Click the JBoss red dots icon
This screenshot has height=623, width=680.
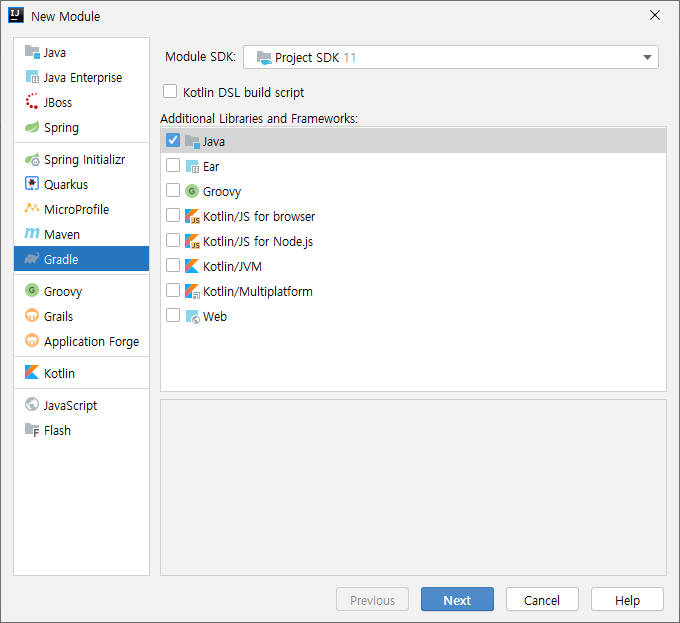[32, 102]
